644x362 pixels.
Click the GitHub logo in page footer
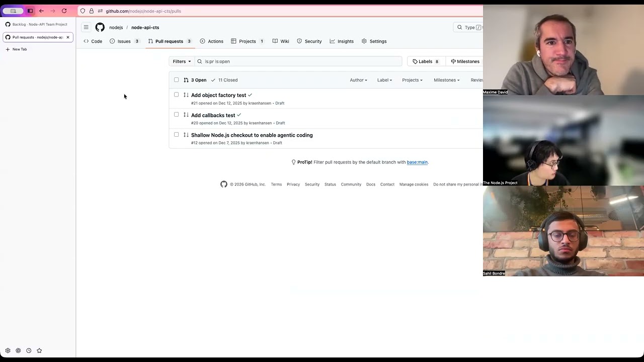(x=224, y=184)
